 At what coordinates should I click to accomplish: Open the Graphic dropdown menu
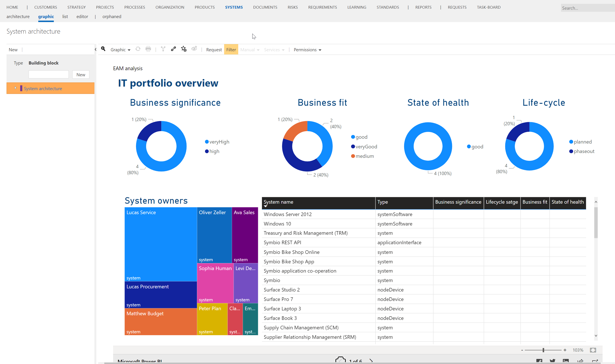click(x=120, y=50)
